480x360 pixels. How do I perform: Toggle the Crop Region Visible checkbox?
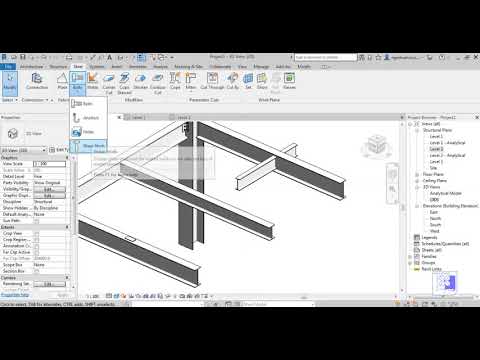[x=36, y=240]
